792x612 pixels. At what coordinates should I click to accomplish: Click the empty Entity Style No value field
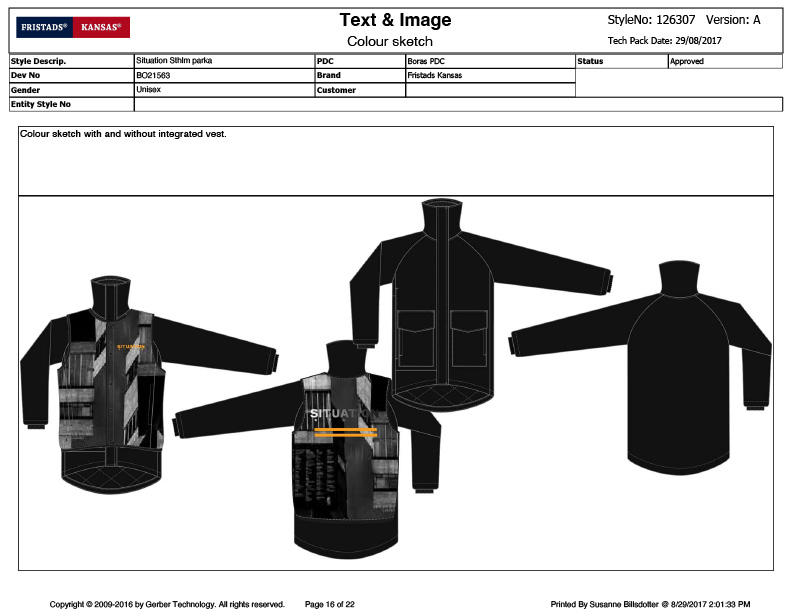point(458,104)
